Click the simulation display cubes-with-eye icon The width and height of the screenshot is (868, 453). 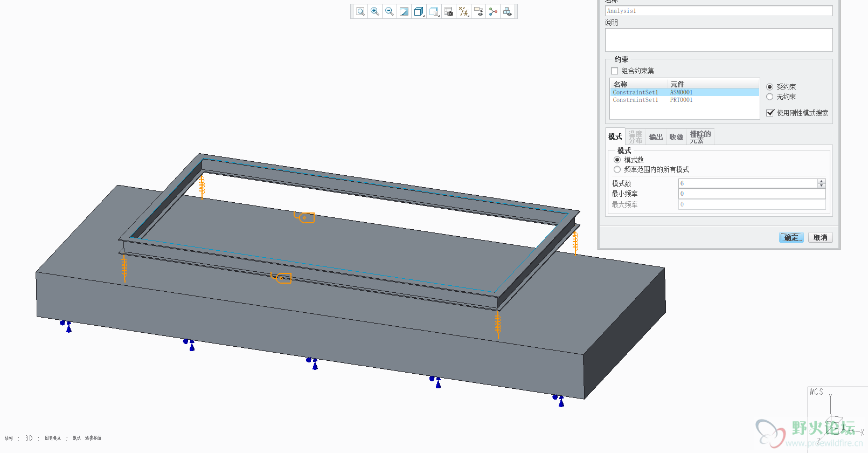pos(507,11)
